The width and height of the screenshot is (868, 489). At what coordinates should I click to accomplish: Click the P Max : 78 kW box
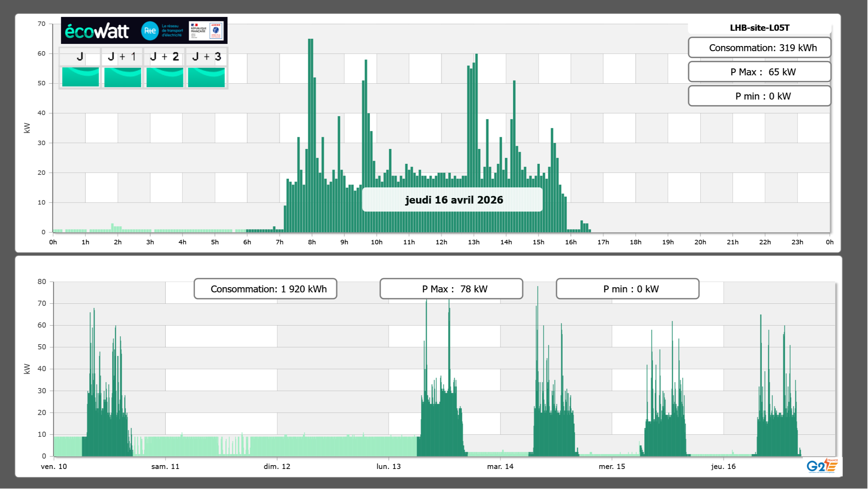click(451, 289)
